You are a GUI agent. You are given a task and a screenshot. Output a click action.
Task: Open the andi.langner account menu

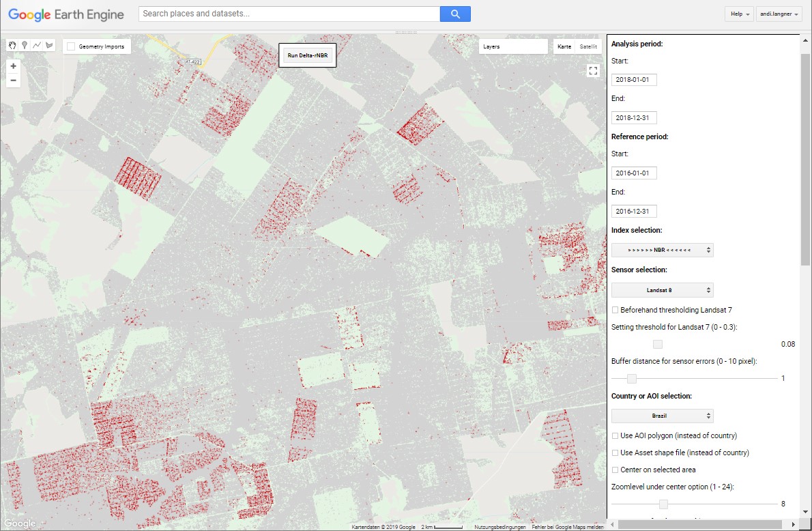tap(779, 14)
